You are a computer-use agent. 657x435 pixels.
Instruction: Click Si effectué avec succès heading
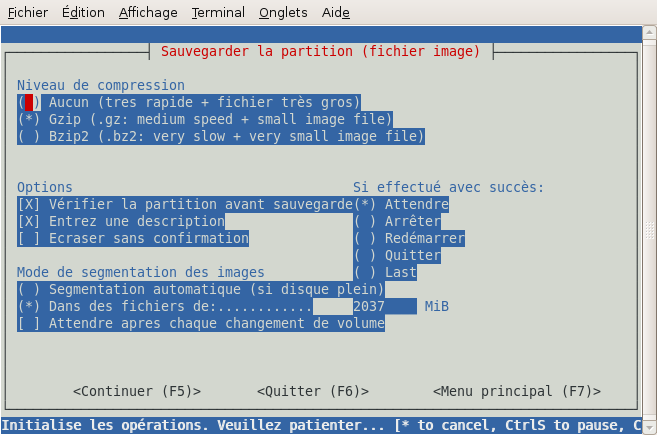448,187
